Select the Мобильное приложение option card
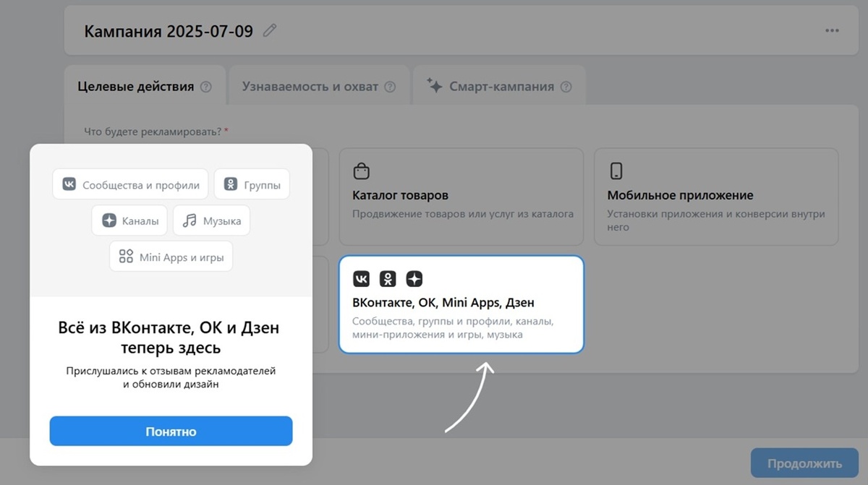Screen dimensions: 868x485 tap(716, 197)
